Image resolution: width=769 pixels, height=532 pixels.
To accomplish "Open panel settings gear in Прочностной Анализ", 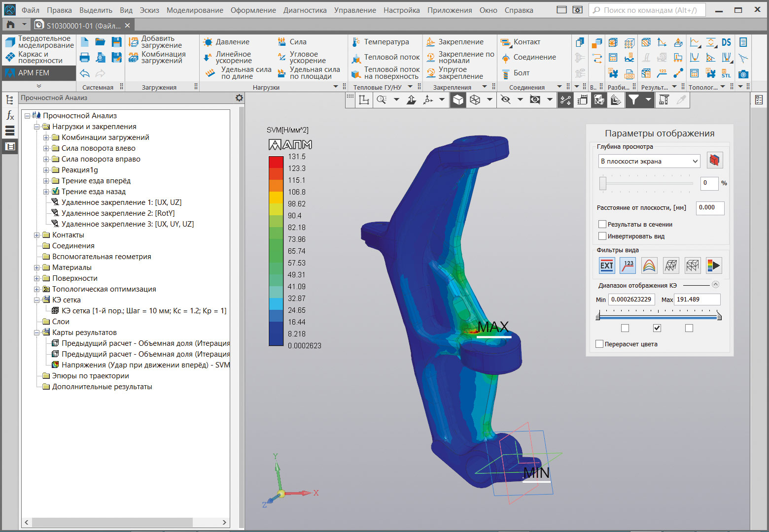I will click(x=239, y=98).
